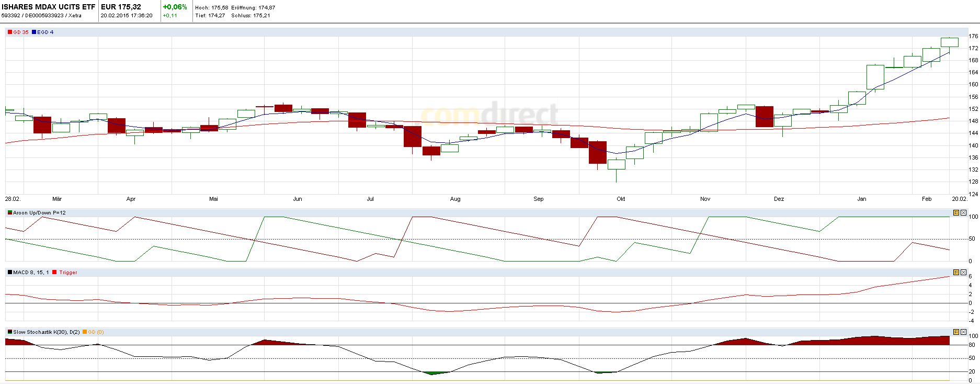Click the Eröffnung: 174,87 value

(254, 8)
